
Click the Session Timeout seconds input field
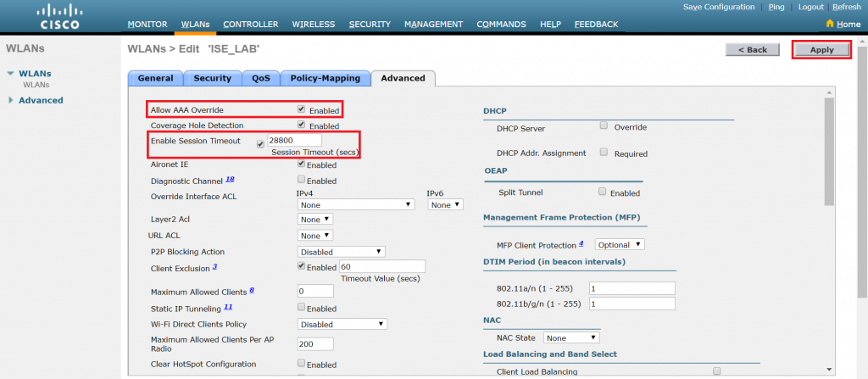293,140
